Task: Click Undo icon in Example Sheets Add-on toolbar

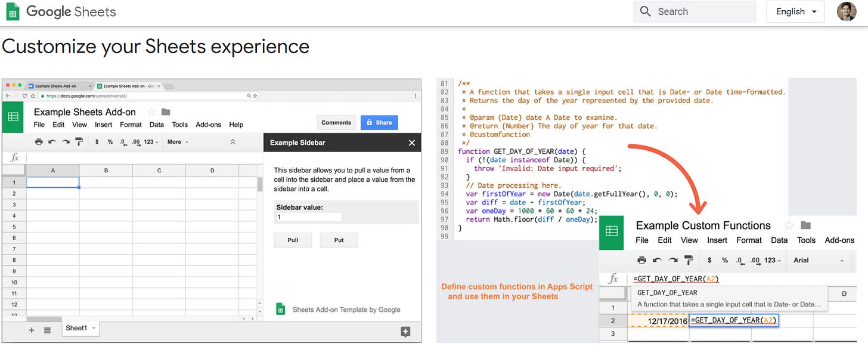Action: [52, 142]
